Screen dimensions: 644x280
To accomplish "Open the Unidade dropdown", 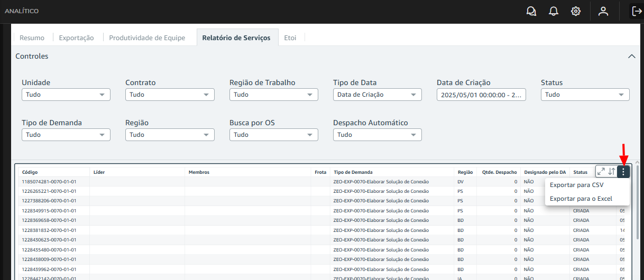I will pos(66,95).
